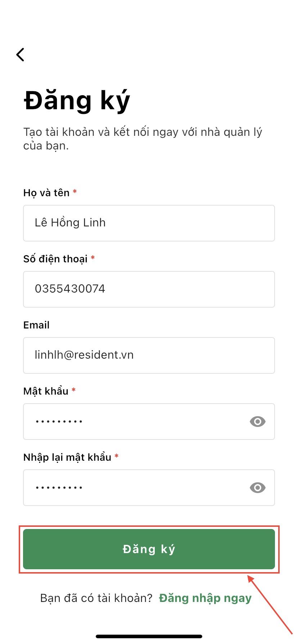The width and height of the screenshot is (298, 644).
Task: Tap the home indicator bar
Action: click(x=149, y=636)
